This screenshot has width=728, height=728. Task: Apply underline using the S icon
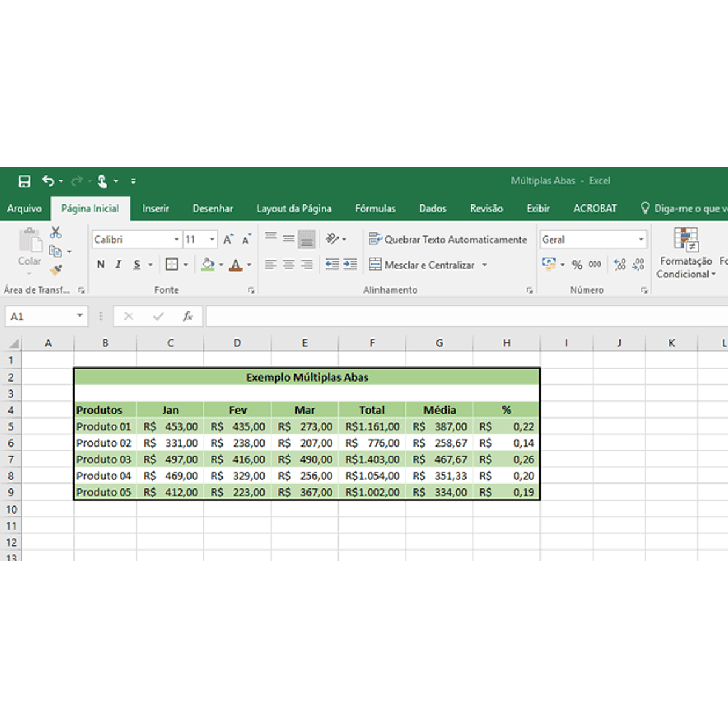click(137, 265)
